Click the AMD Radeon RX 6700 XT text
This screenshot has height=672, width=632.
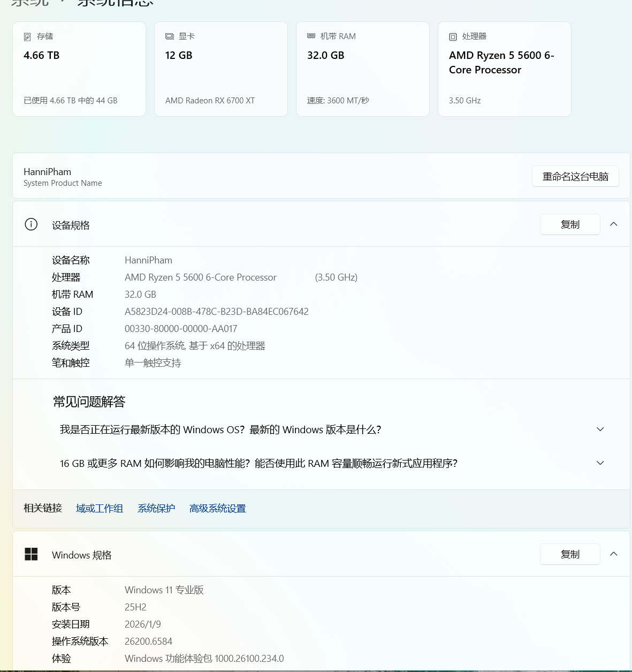(210, 101)
